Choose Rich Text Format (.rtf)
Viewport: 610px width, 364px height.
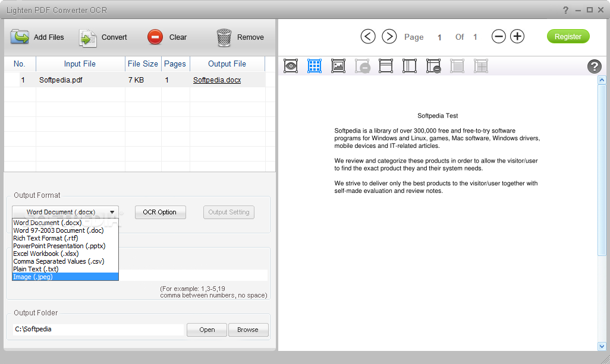[x=65, y=238]
